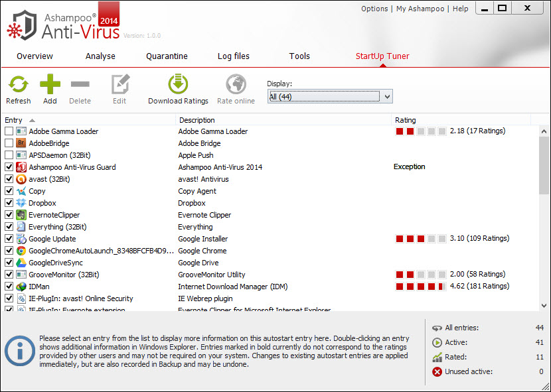Go to the Log files tab

pos(234,56)
